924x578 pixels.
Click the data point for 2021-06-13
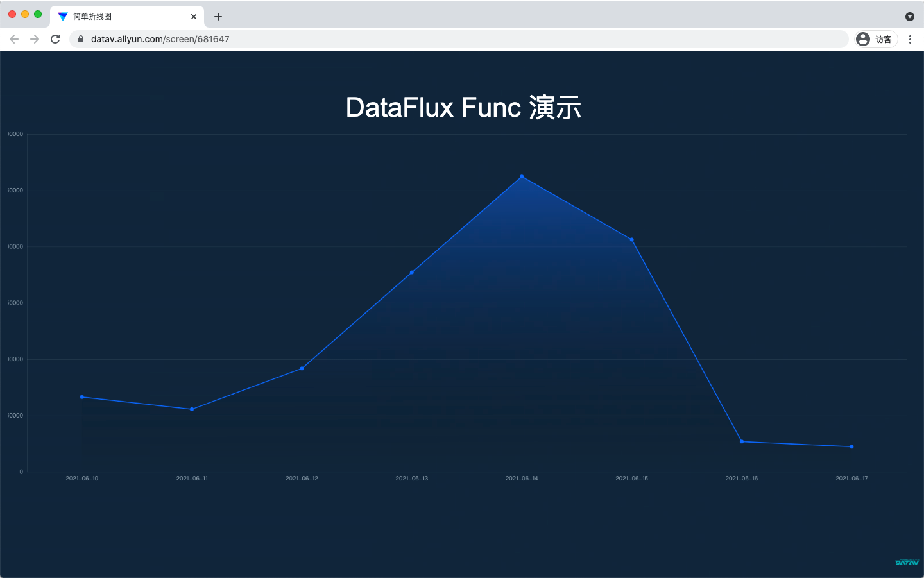pos(412,273)
